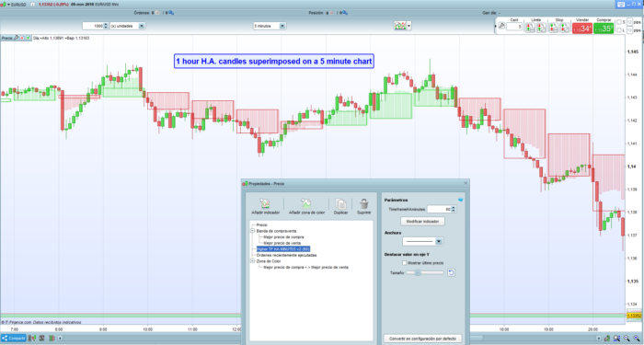The image size is (644, 345).
Task: Toggle the Mostrar último precio checkbox
Action: (404, 263)
